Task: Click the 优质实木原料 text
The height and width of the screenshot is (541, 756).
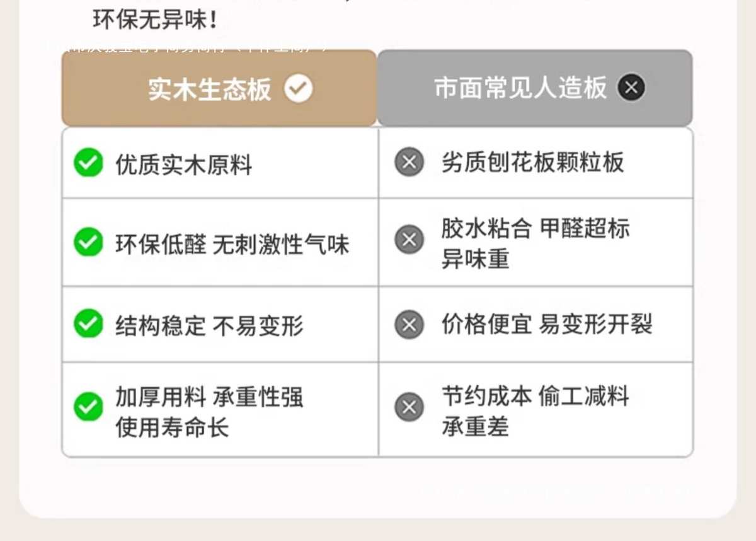Action: pyautogui.click(x=183, y=165)
